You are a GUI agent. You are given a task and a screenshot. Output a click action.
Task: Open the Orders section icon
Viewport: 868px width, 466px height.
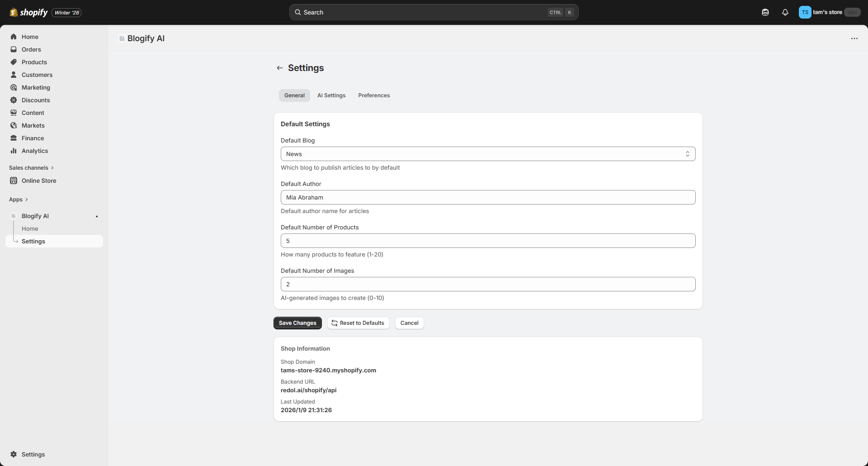tap(14, 49)
